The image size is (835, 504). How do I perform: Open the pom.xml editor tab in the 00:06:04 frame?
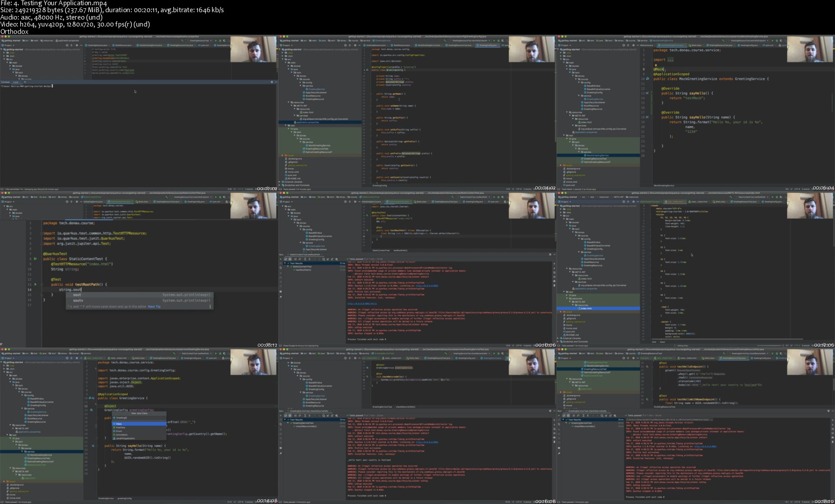click(x=768, y=45)
